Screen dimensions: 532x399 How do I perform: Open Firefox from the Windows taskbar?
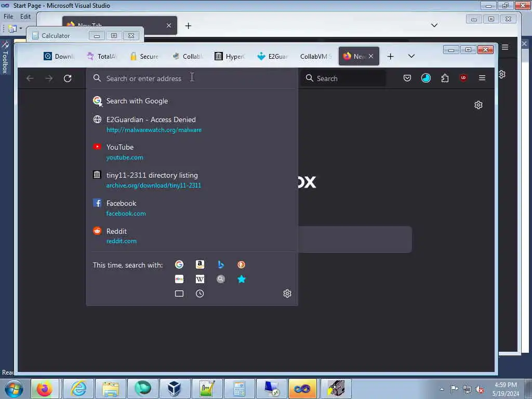pos(45,389)
